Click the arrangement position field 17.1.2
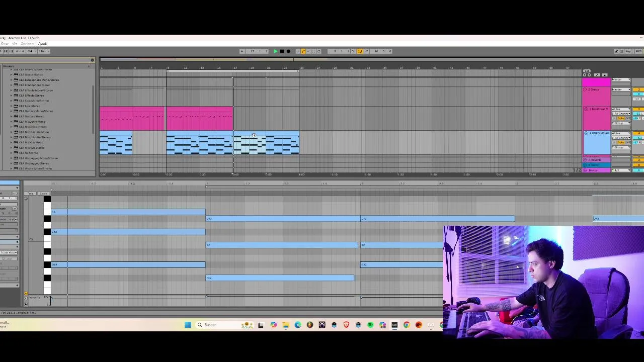Screen dimensions: 644x362 click(258, 51)
